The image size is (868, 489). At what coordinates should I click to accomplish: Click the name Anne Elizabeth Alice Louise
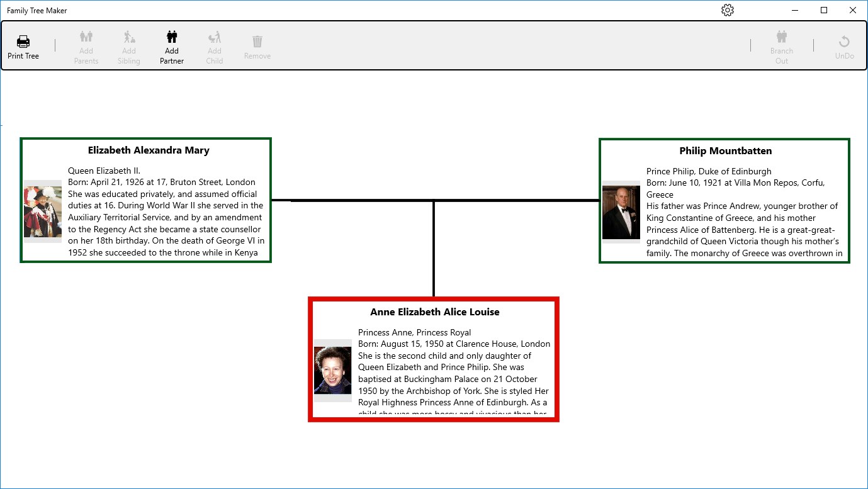[435, 312]
